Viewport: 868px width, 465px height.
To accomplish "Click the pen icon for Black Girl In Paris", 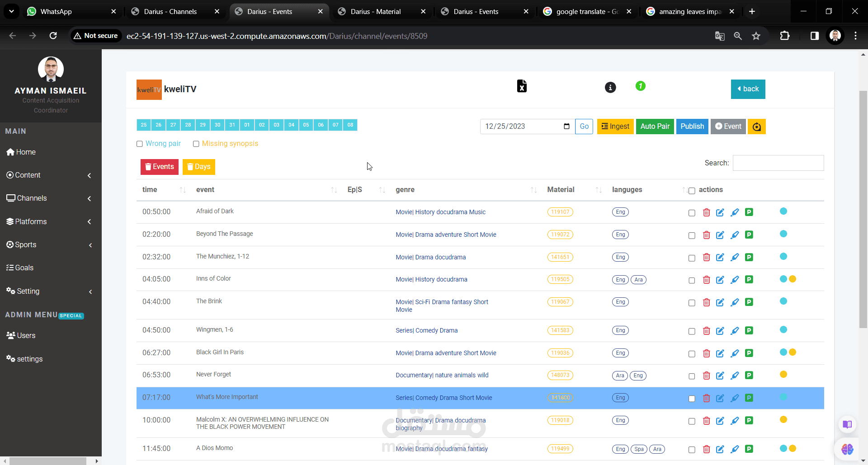I will pos(735,353).
